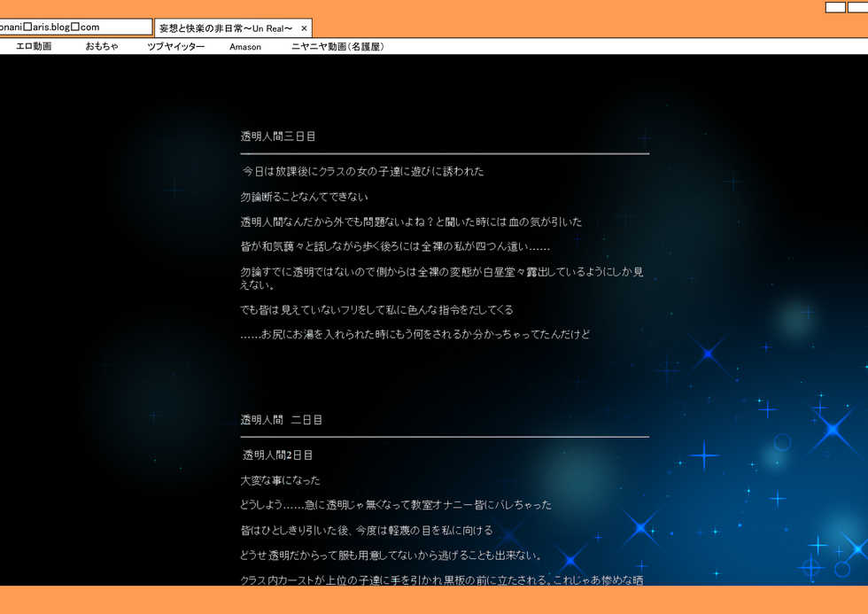Click the left window control button at top right
Screen dimensions: 868x614
point(834,7)
